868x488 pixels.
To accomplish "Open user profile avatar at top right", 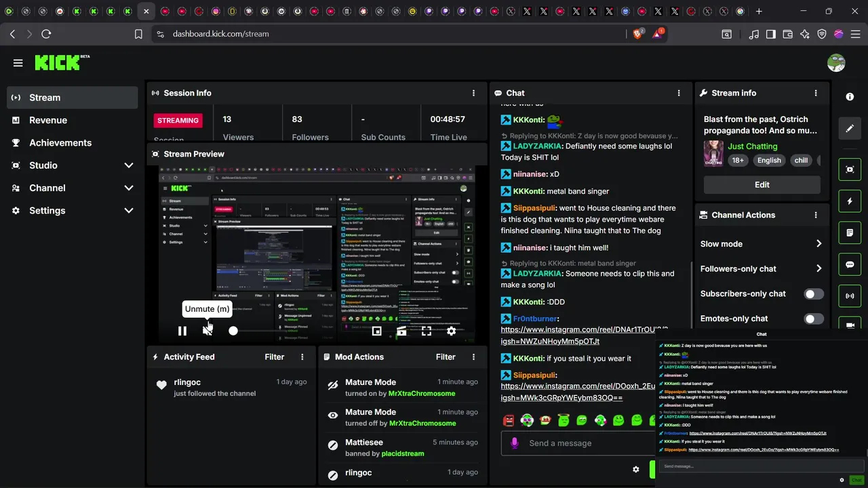I will (x=836, y=63).
